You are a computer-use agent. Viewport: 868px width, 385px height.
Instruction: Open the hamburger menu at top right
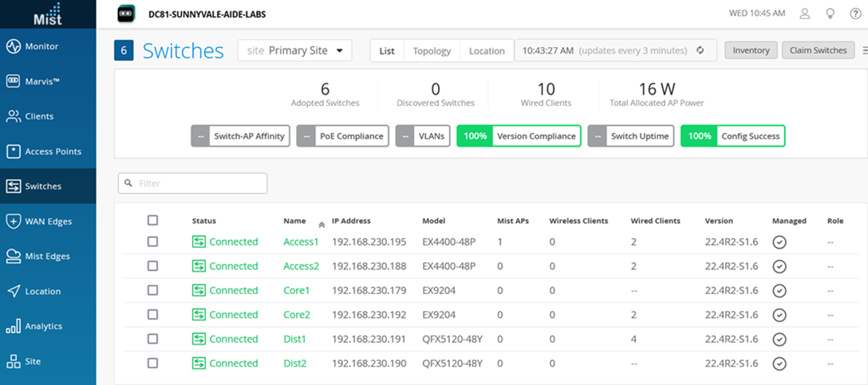click(x=864, y=50)
